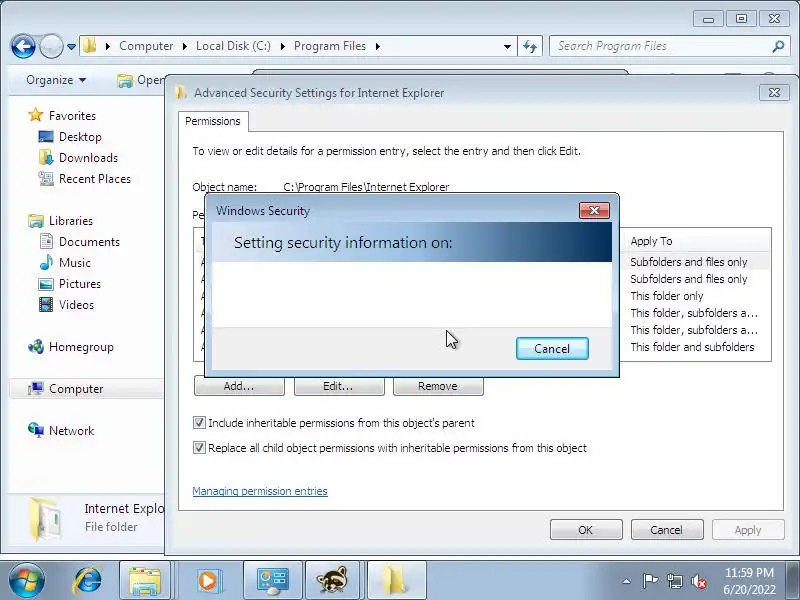This screenshot has width=800, height=600.
Task: Open Music library
Action: (74, 262)
